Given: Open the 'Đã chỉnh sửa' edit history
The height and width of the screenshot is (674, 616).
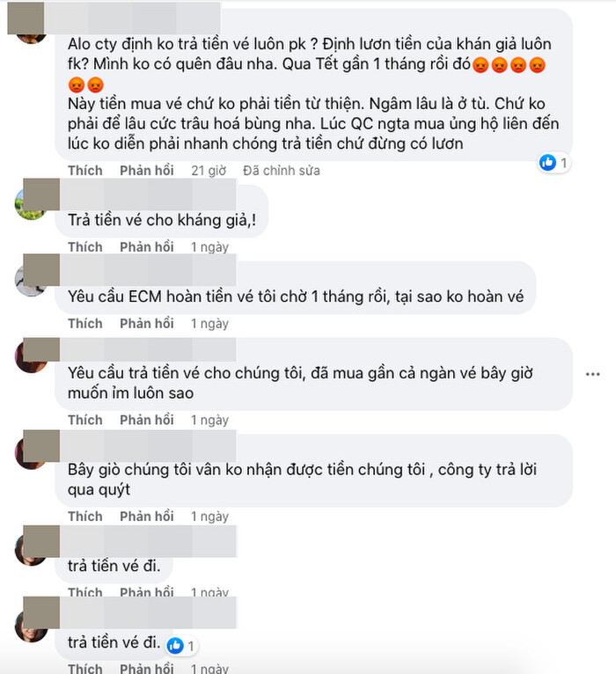Looking at the screenshot, I should 282,171.
